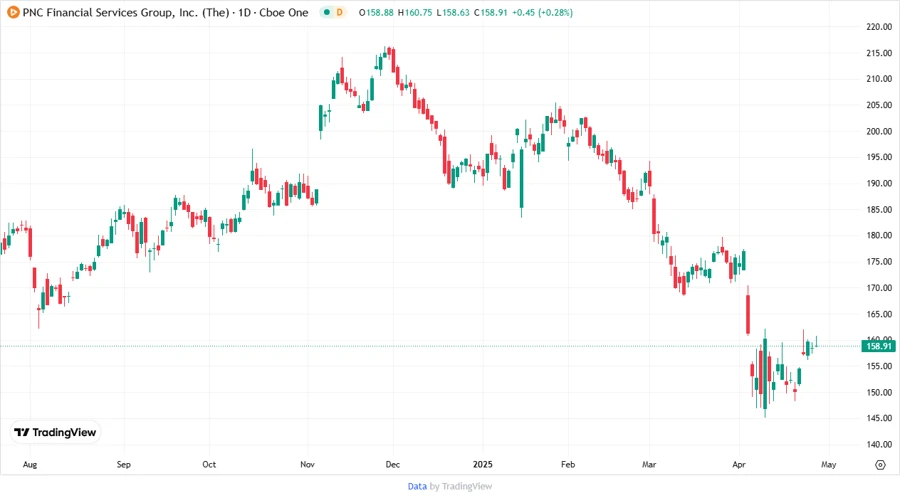
Task: Click the orange D delayed-data indicator
Action: (339, 13)
